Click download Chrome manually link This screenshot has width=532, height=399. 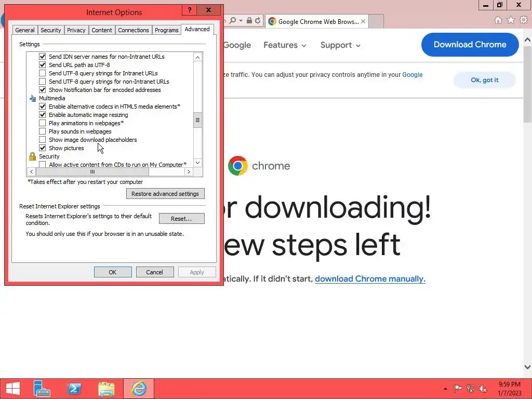[370, 279]
